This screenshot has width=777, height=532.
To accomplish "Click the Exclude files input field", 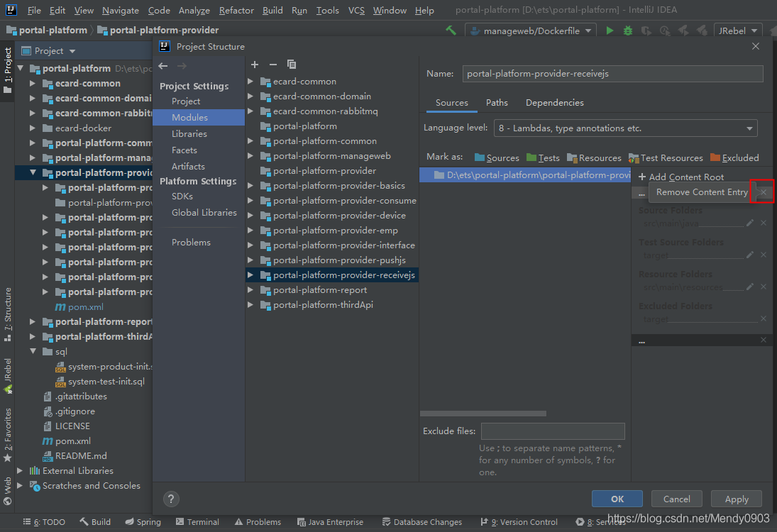I will tap(552, 431).
